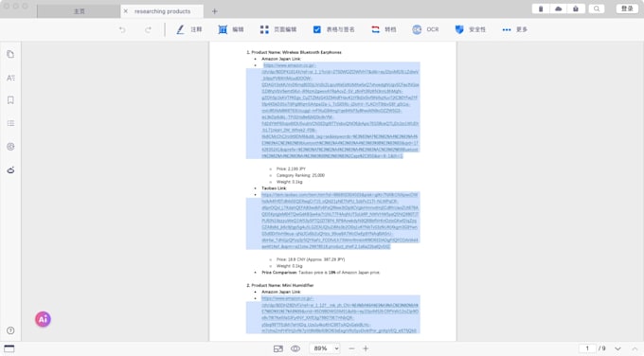Click the redo arrow in the toolbar

[x=148, y=29]
